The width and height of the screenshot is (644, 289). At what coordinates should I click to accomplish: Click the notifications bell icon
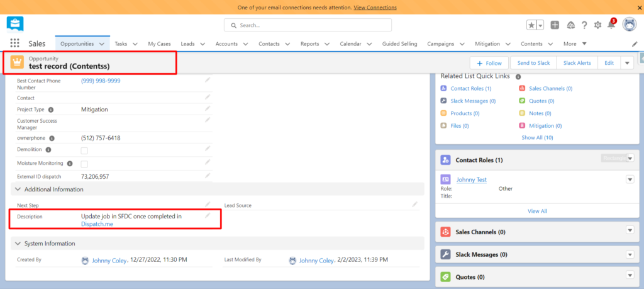coord(611,25)
